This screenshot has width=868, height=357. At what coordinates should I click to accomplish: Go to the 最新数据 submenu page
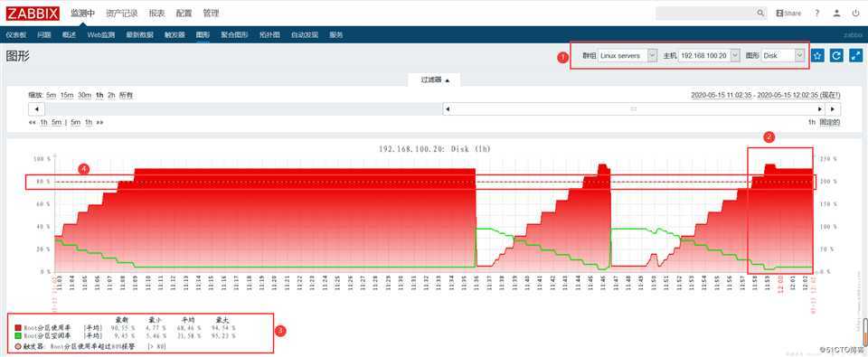click(139, 35)
